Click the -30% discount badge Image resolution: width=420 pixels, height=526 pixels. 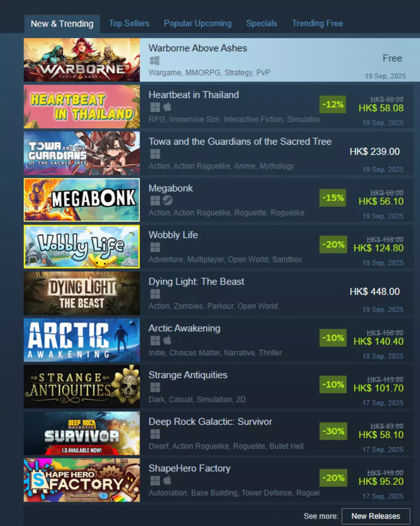333,431
